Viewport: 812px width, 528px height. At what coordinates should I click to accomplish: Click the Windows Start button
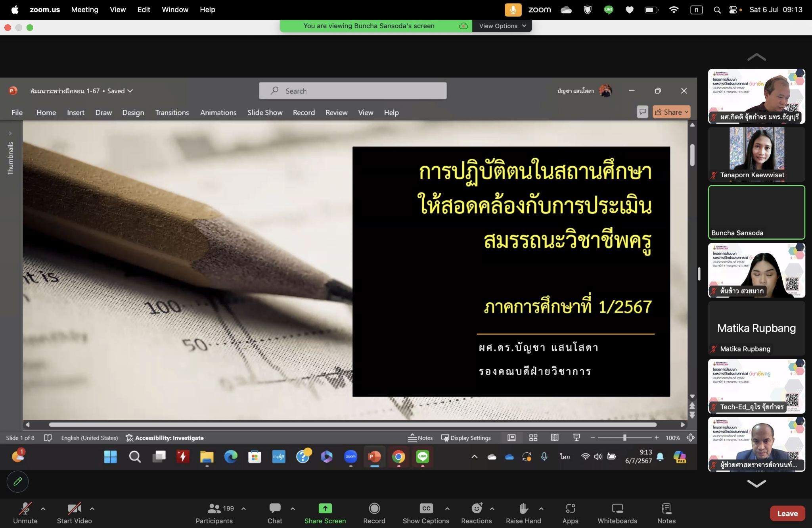click(x=110, y=457)
